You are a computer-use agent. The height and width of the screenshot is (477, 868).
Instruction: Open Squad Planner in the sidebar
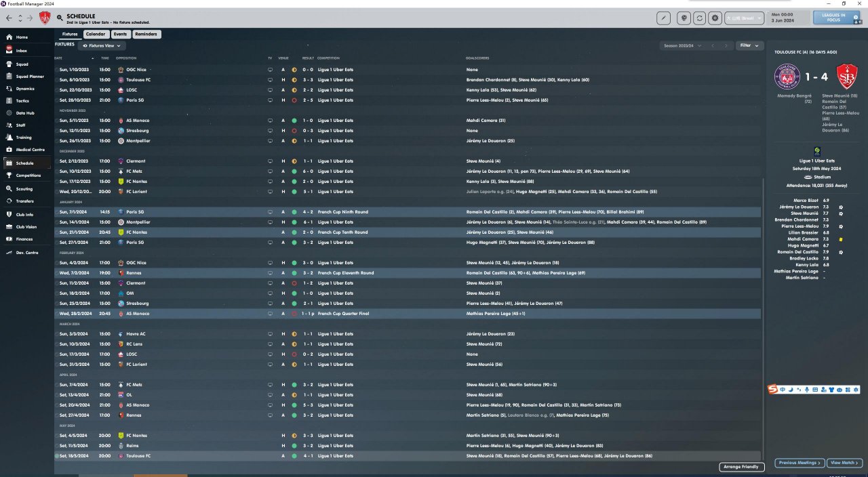pyautogui.click(x=27, y=77)
